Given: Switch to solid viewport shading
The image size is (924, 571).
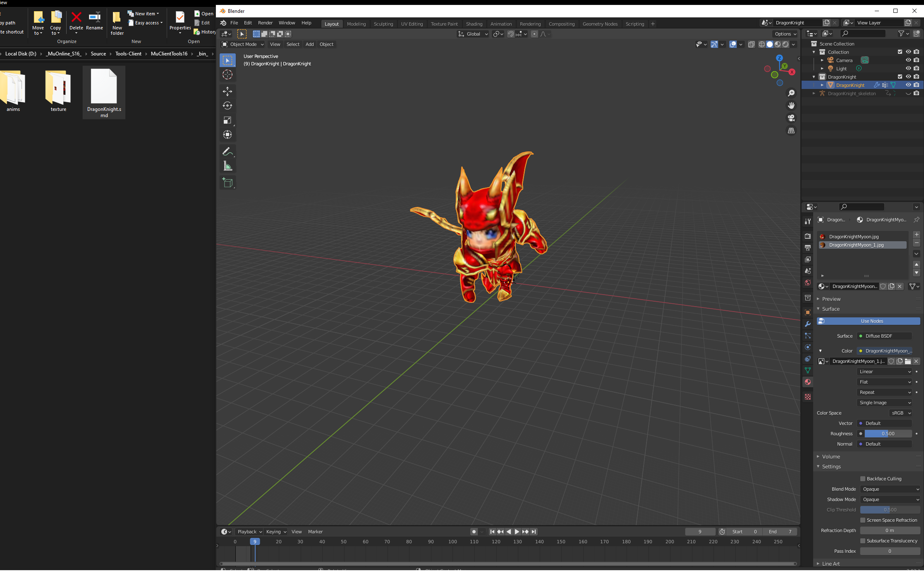Looking at the screenshot, I should coord(770,45).
